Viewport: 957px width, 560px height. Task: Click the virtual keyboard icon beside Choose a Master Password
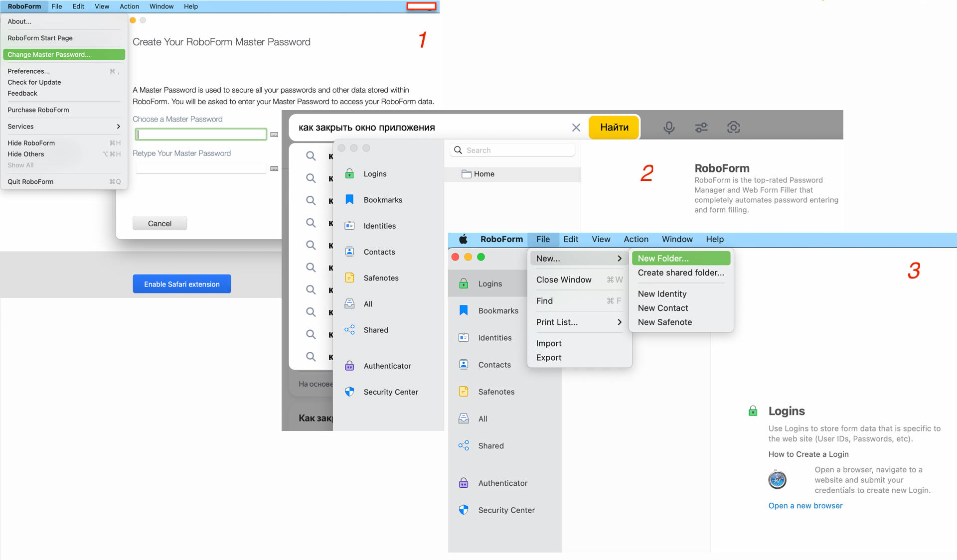tap(274, 135)
